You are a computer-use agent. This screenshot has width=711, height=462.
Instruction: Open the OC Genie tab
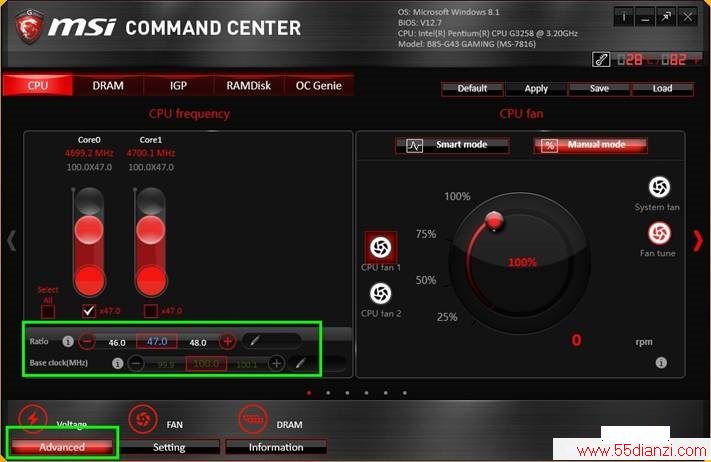coord(318,86)
